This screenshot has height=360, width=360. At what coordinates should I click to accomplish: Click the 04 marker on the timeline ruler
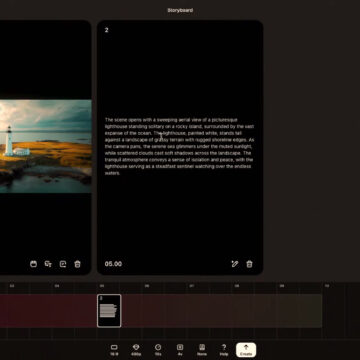click(x=57, y=286)
